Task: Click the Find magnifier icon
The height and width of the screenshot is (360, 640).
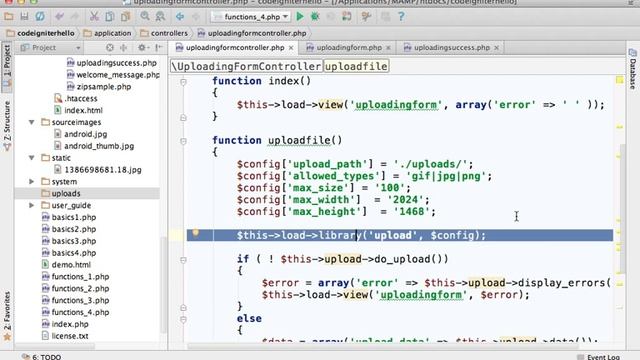Action: (x=145, y=16)
